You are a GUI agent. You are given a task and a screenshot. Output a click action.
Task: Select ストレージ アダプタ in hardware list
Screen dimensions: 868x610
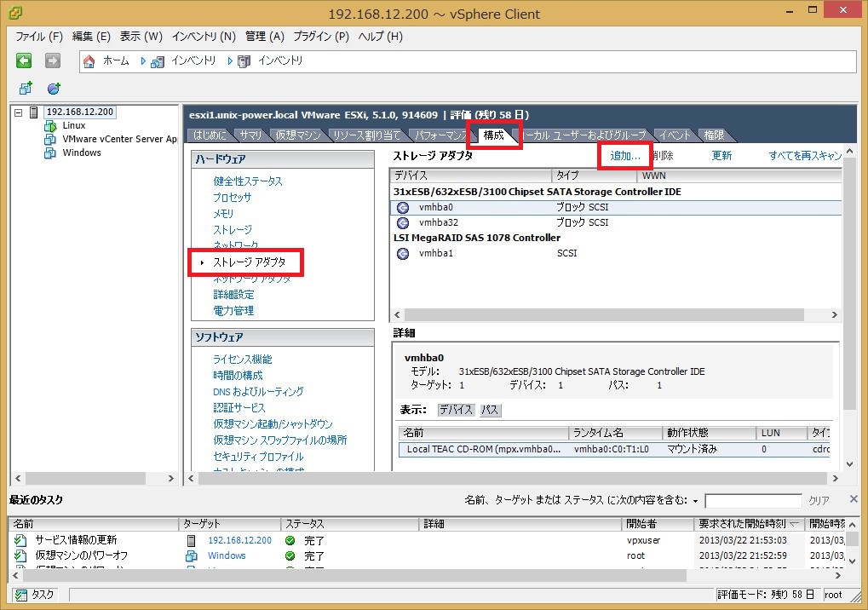[x=250, y=262]
